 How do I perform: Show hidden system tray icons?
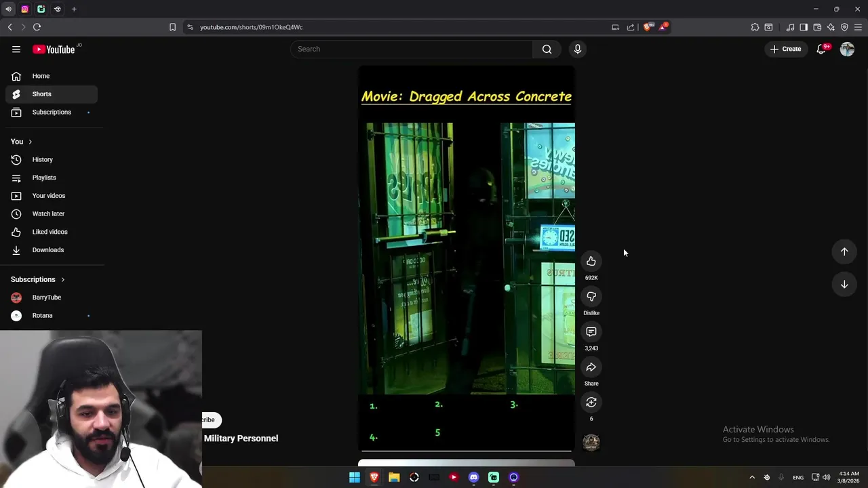coord(751,477)
